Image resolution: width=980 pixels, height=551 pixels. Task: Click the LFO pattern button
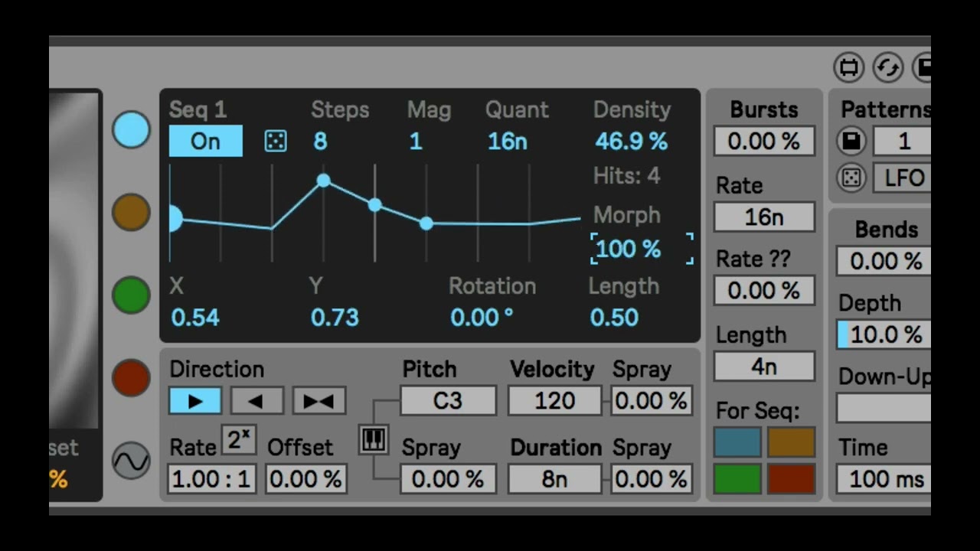coord(903,178)
